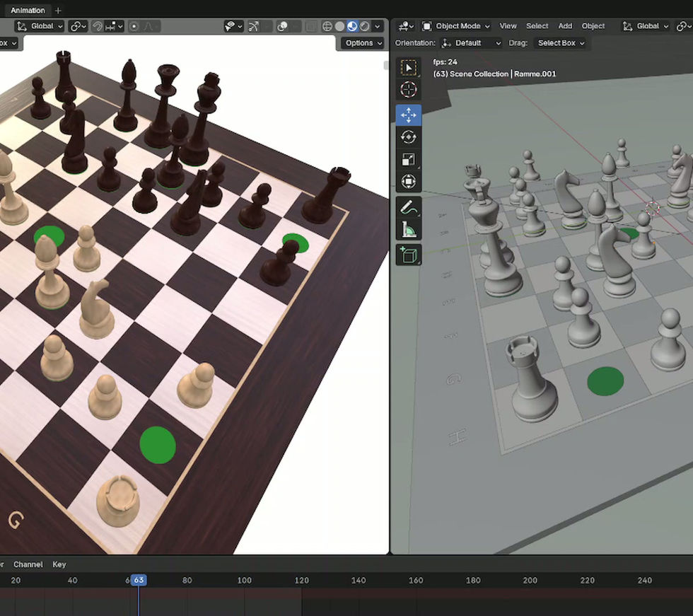Activate the Annotate tool

tap(408, 207)
